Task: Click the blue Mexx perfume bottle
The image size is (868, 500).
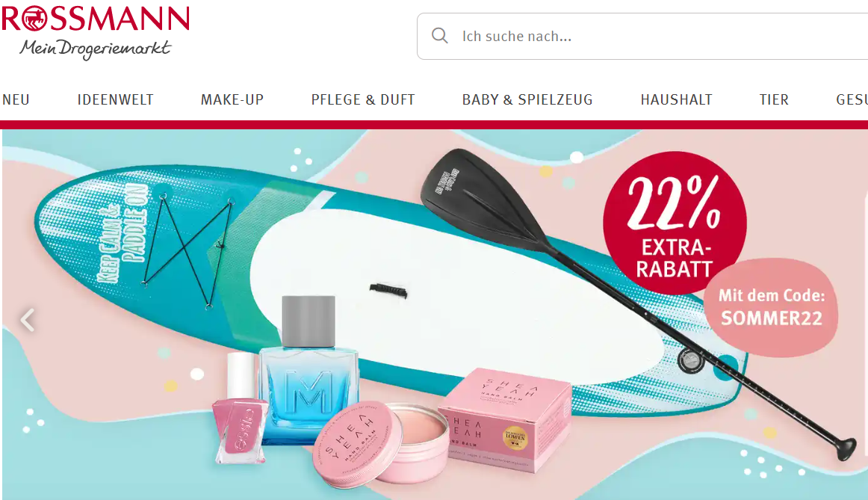Action: pyautogui.click(x=309, y=370)
